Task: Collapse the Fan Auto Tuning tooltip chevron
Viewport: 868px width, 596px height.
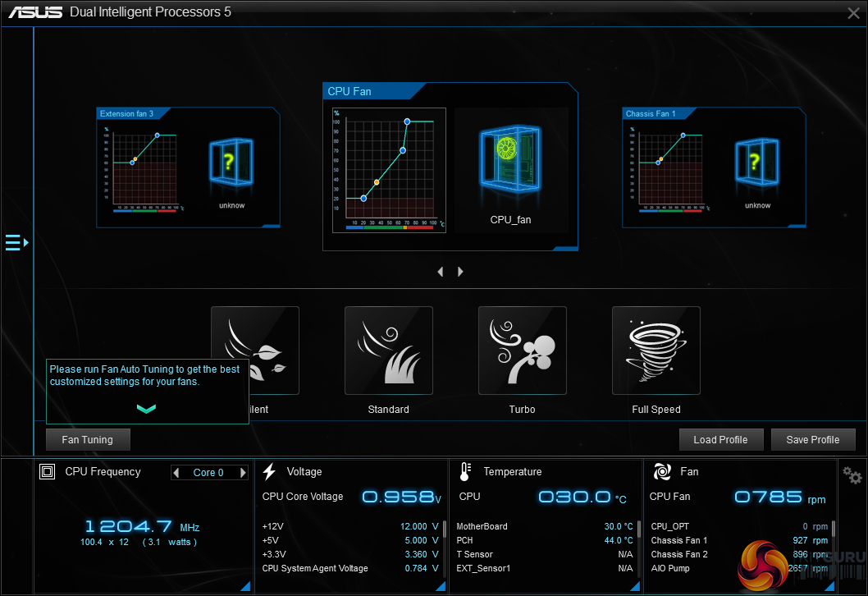Action: 146,409
